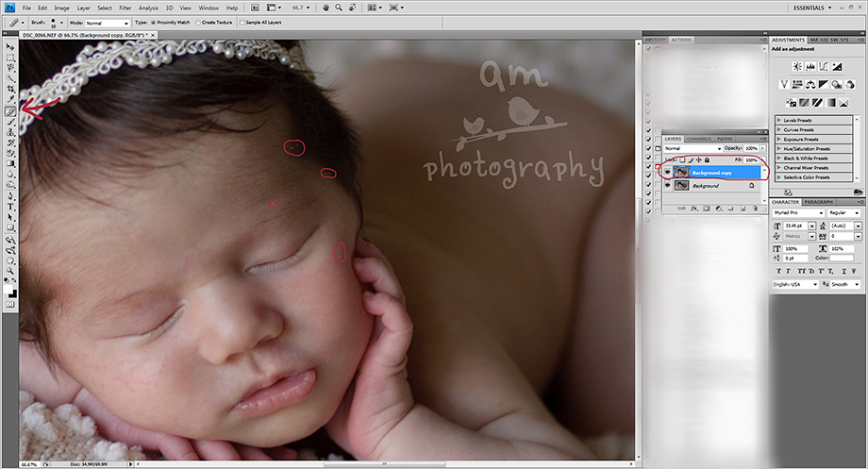Click the text Color swatch in Character panel
This screenshot has height=469, width=868.
[x=842, y=258]
